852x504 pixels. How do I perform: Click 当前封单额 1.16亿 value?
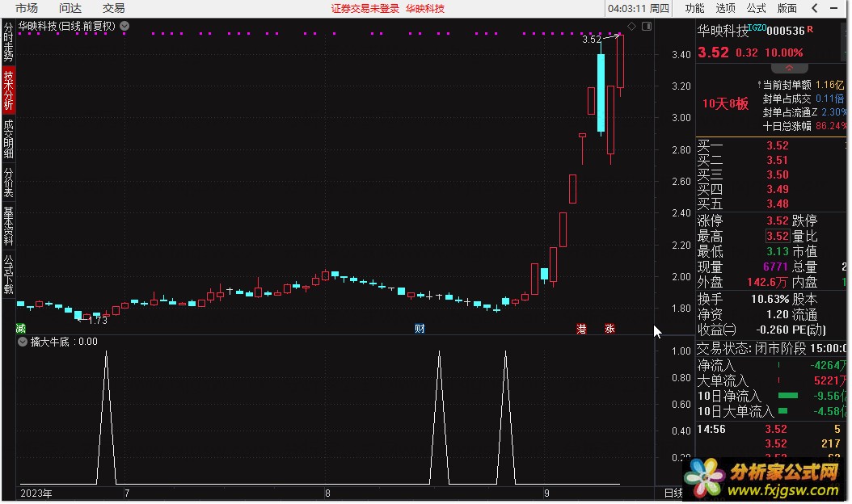pyautogui.click(x=829, y=85)
